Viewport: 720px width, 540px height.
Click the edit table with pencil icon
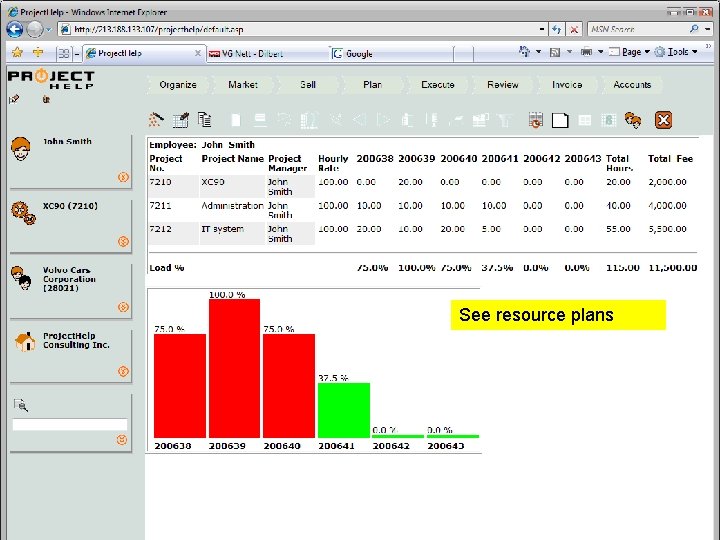pyautogui.click(x=180, y=120)
